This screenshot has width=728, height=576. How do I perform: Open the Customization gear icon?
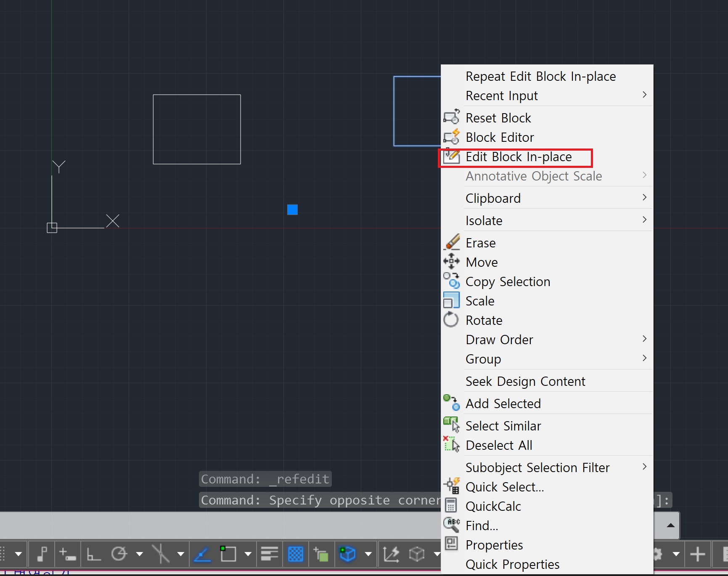tap(658, 554)
